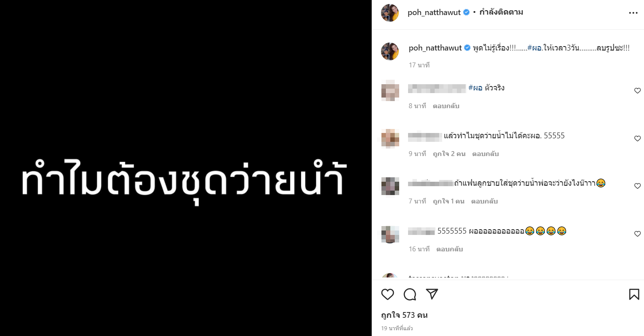The width and height of the screenshot is (644, 336).
Task: View the ถูกใจ 2 คน likes on the comment
Action: pos(449,154)
